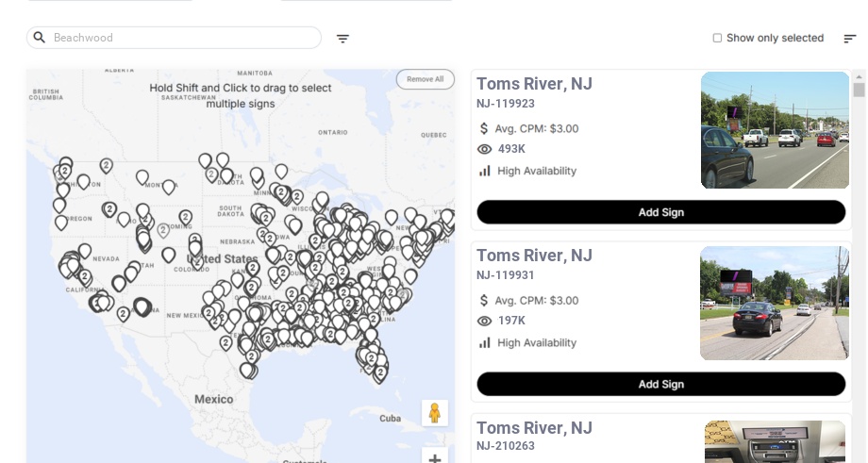The width and height of the screenshot is (868, 463).
Task: Click the dollar icon for NJ-119923 CPM
Action: pos(485,128)
